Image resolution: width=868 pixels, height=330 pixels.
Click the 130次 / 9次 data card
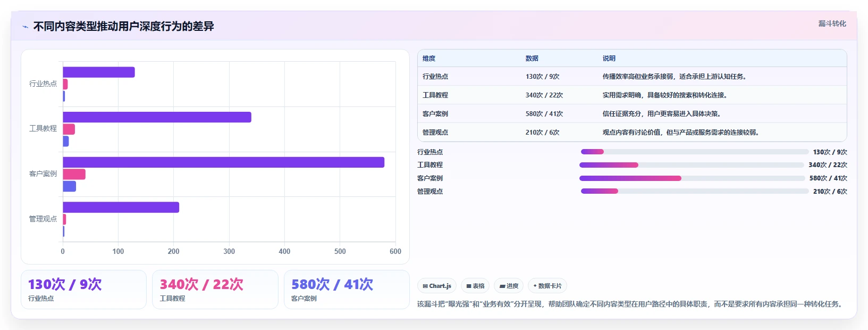click(x=83, y=290)
